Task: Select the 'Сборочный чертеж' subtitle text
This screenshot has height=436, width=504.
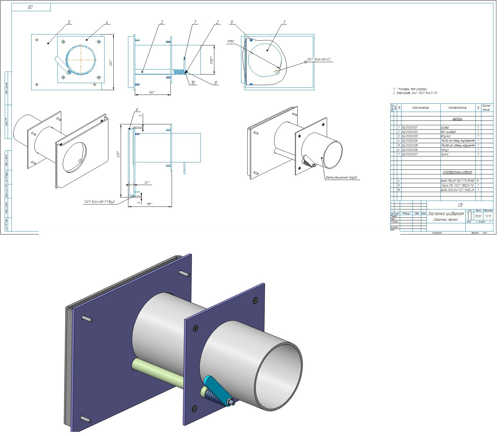Action: coord(445,220)
